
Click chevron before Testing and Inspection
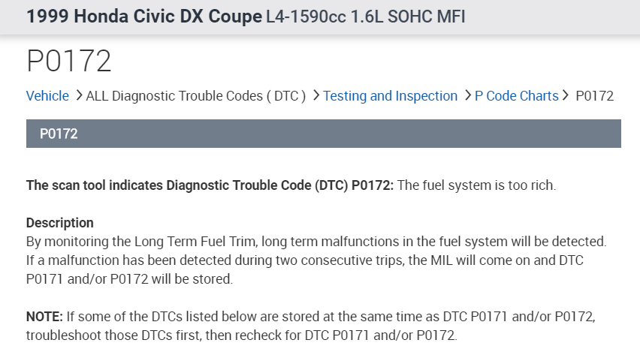click(x=316, y=96)
